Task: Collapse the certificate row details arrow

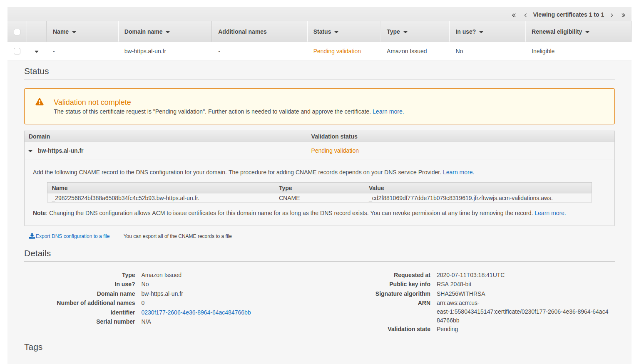Action: pos(37,52)
